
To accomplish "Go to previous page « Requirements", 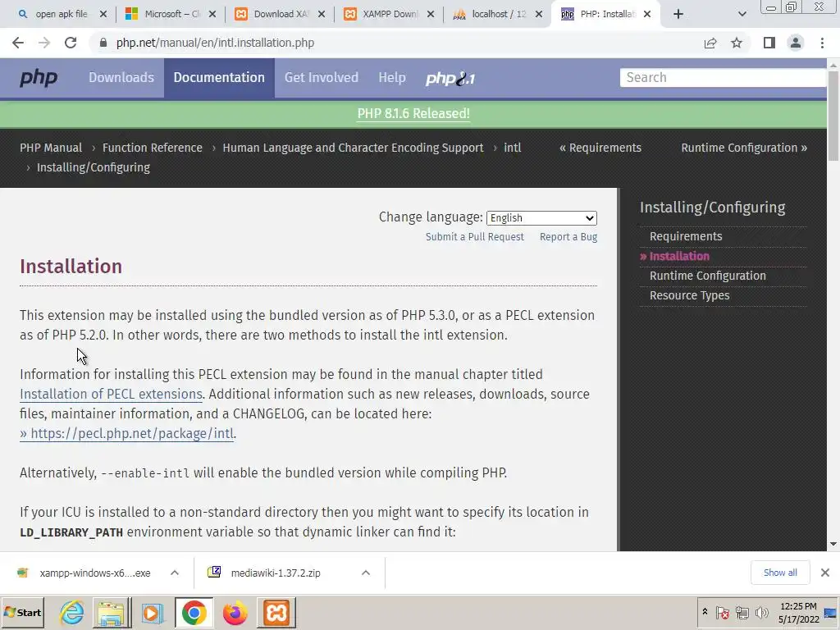I will tap(600, 148).
